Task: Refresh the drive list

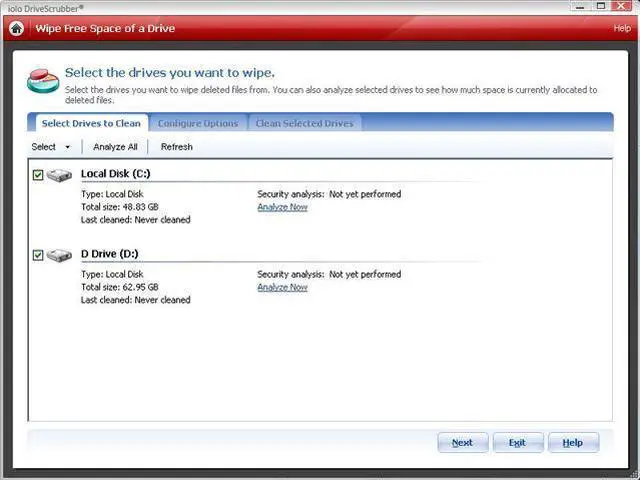Action: pyautogui.click(x=176, y=147)
